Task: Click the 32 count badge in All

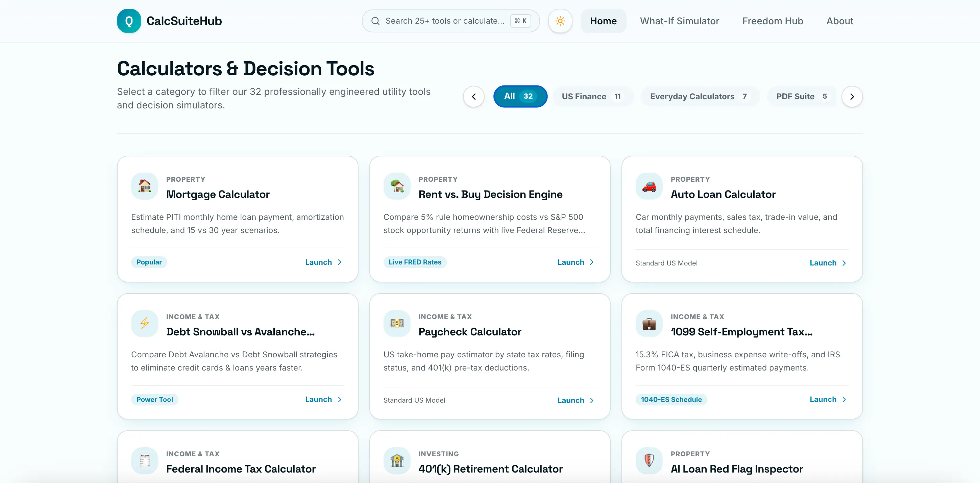Action: coord(528,96)
